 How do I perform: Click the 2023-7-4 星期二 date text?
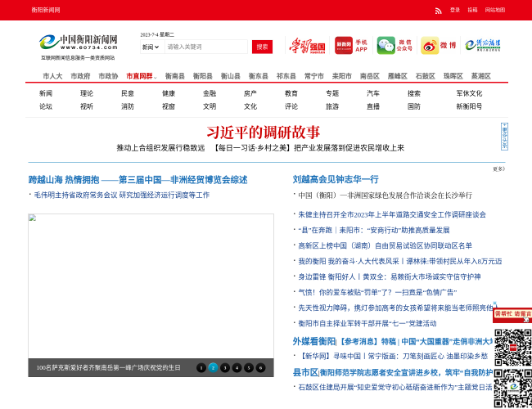click(157, 34)
